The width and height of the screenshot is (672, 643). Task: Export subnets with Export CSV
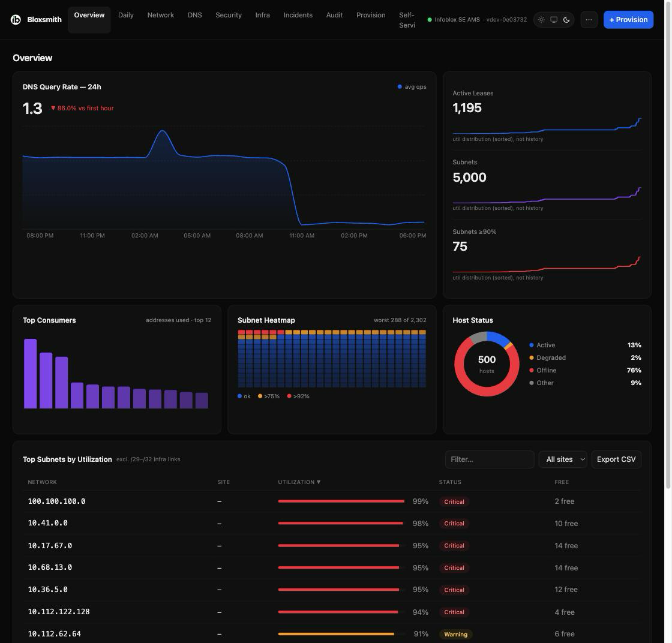[616, 459]
